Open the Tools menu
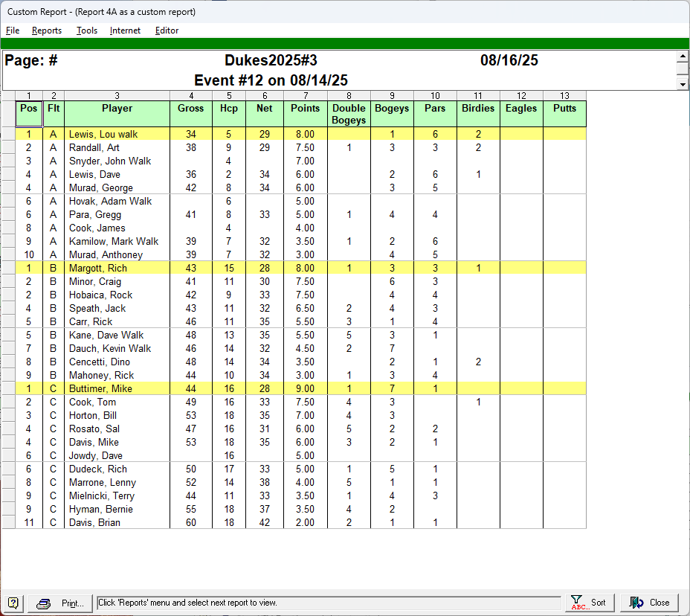690x616 pixels. 87,31
